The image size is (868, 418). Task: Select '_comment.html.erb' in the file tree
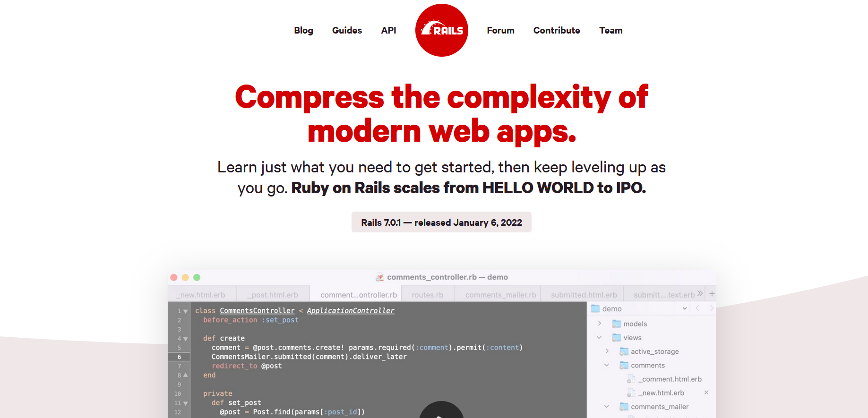click(670, 379)
